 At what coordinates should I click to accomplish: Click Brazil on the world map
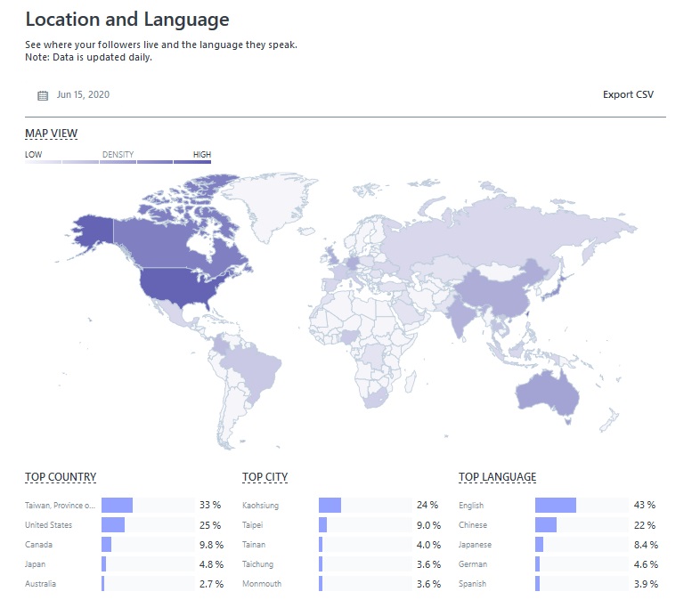point(249,365)
